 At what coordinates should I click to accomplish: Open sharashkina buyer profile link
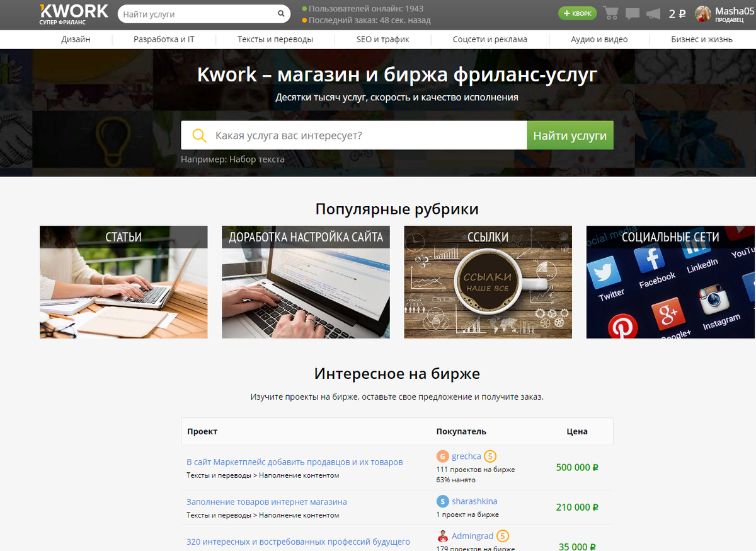[x=474, y=501]
